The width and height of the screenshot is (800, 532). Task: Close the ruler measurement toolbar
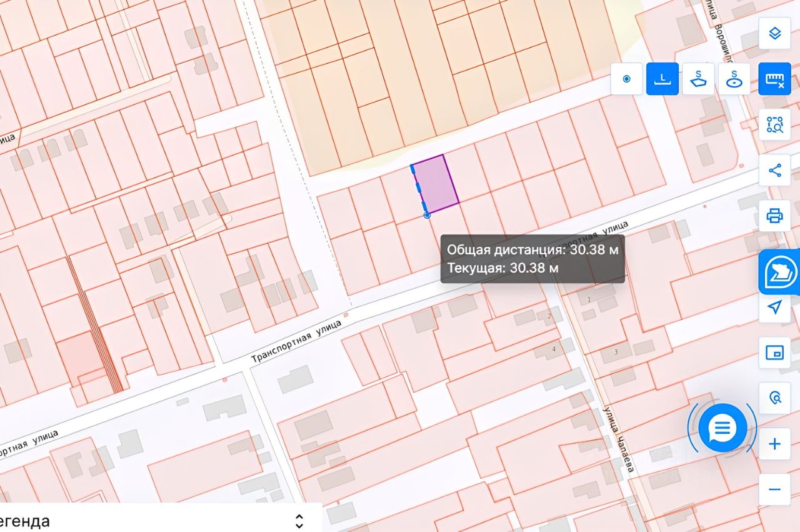click(x=774, y=79)
